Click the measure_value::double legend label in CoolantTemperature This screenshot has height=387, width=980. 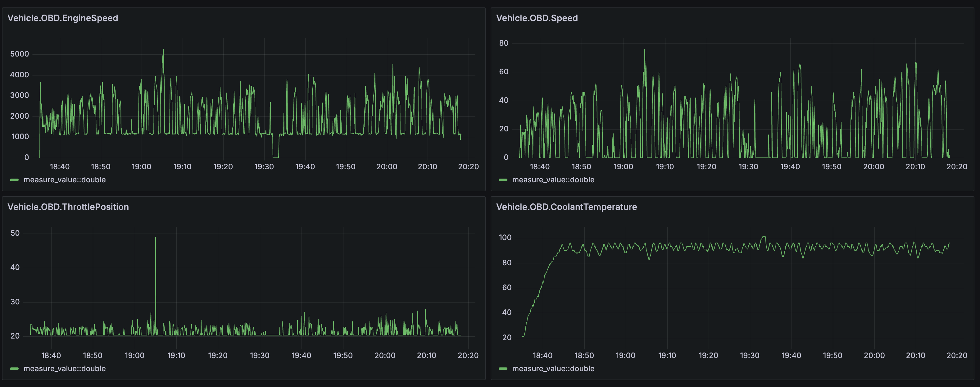tap(554, 368)
